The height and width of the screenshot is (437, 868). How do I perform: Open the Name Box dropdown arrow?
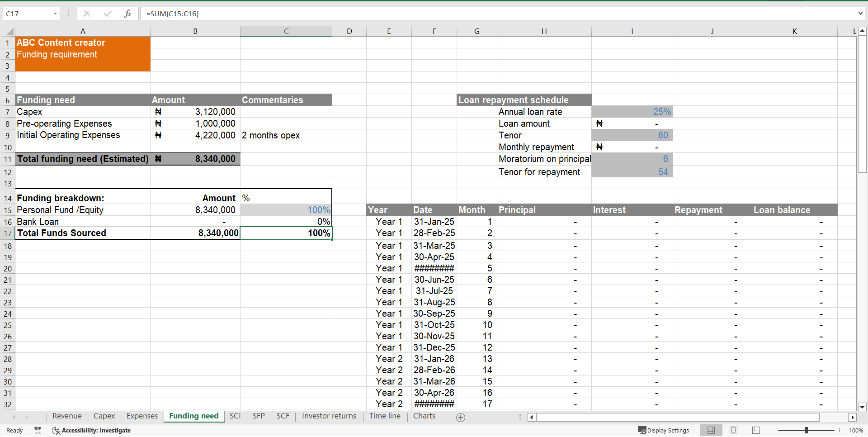click(x=55, y=14)
